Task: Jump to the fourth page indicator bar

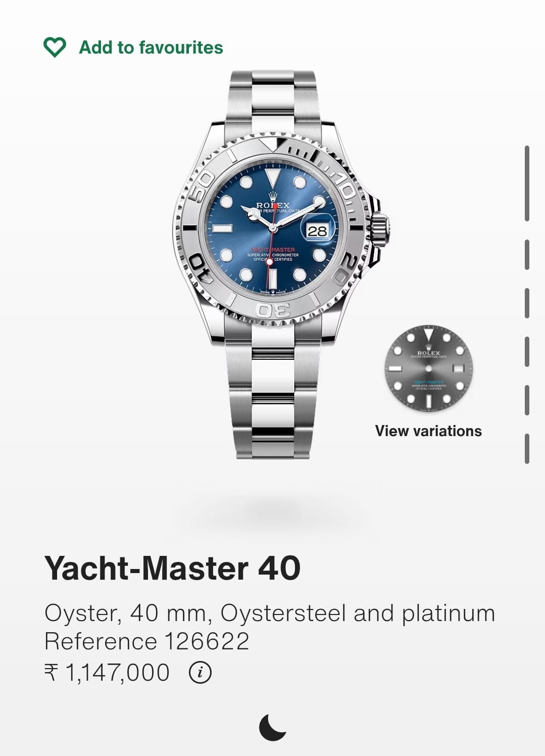Action: (527, 352)
